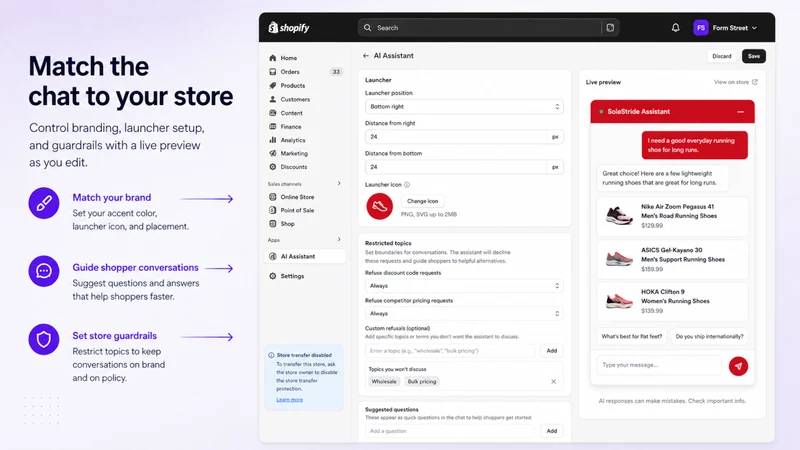Click the Bulk pricing topic tag
Screen dimensions: 800x450
point(421,382)
